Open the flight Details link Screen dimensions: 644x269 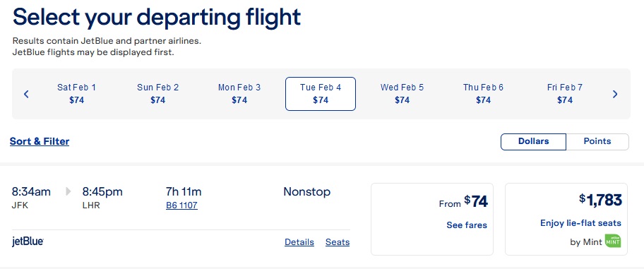point(299,242)
